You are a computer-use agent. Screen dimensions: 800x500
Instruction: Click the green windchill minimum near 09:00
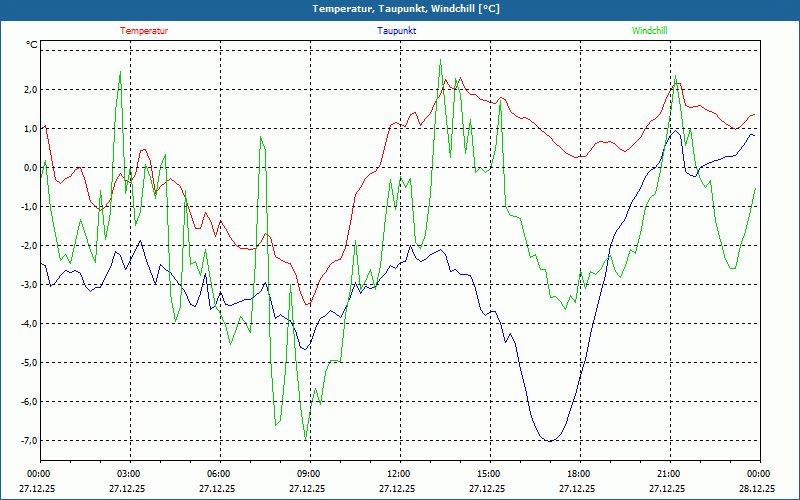(x=306, y=439)
